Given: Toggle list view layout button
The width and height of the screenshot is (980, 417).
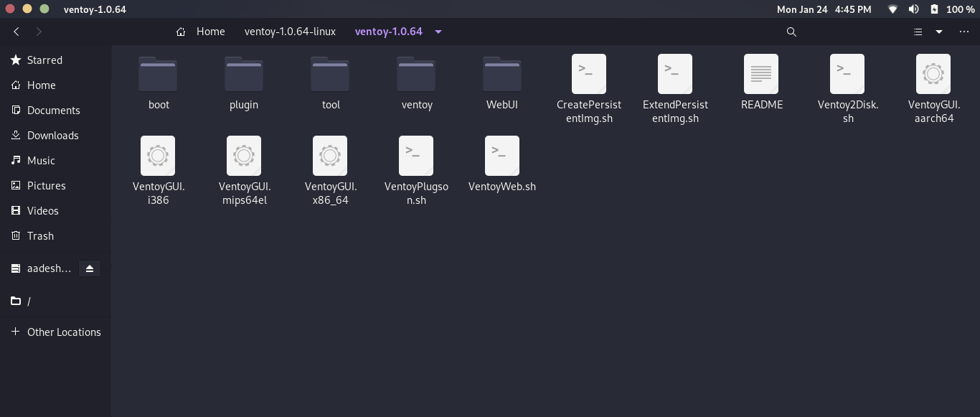Looking at the screenshot, I should [918, 32].
